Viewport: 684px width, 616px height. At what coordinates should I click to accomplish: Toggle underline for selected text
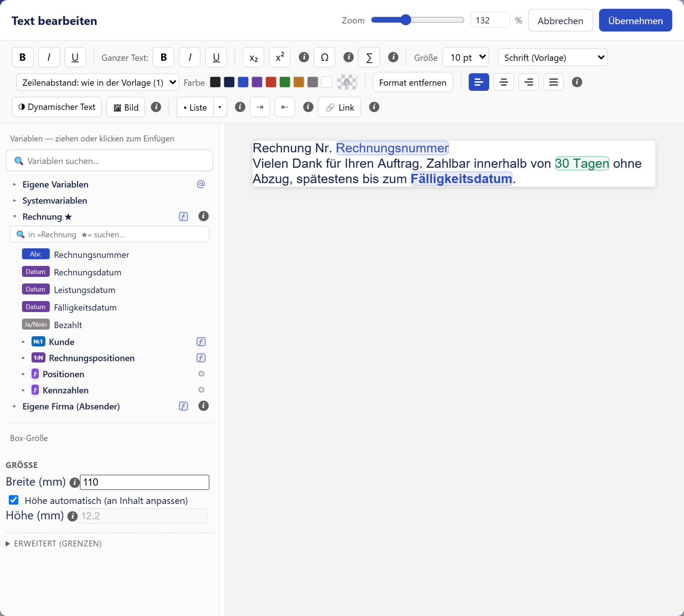click(75, 57)
